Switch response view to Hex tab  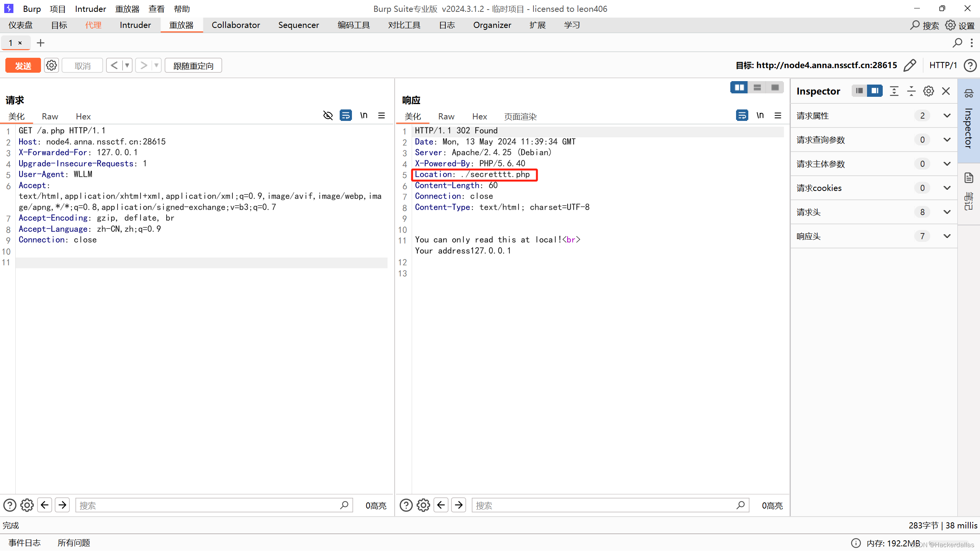pos(479,117)
